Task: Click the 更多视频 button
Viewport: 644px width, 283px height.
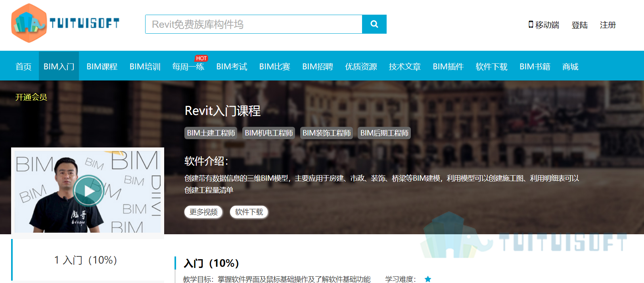Action: coord(203,212)
